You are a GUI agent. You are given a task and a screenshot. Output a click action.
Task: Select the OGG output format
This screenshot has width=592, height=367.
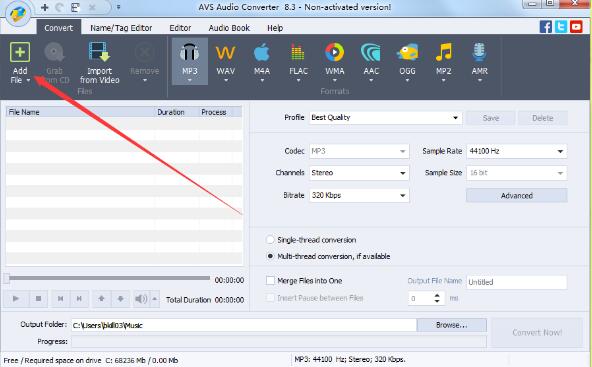point(407,61)
